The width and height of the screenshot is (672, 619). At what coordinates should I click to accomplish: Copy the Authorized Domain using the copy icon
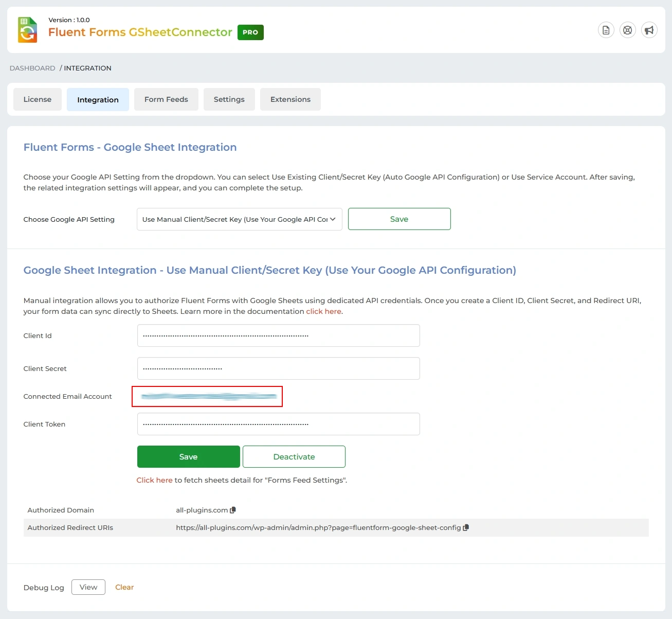[x=232, y=510]
